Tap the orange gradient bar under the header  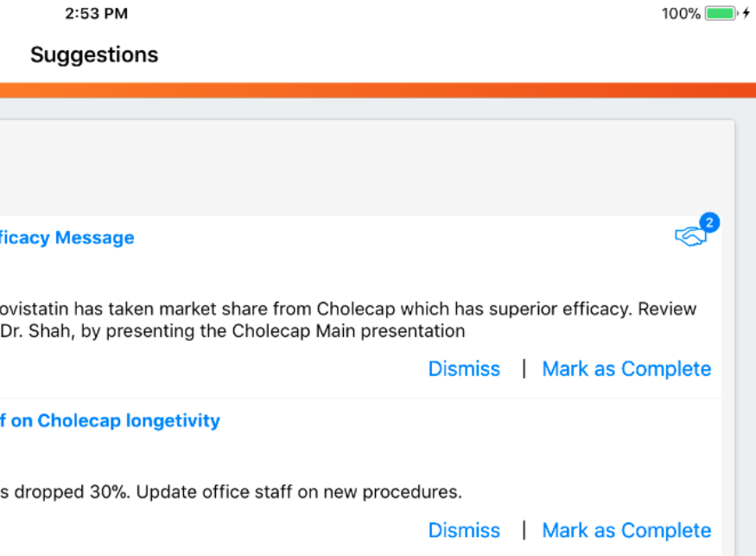click(378, 90)
